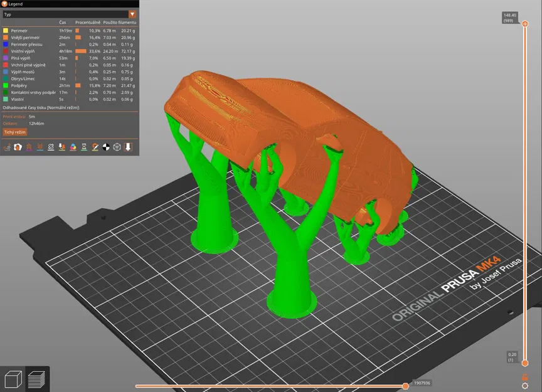
Task: Switch to 3D editor view cube icon
Action: [x=13, y=379]
